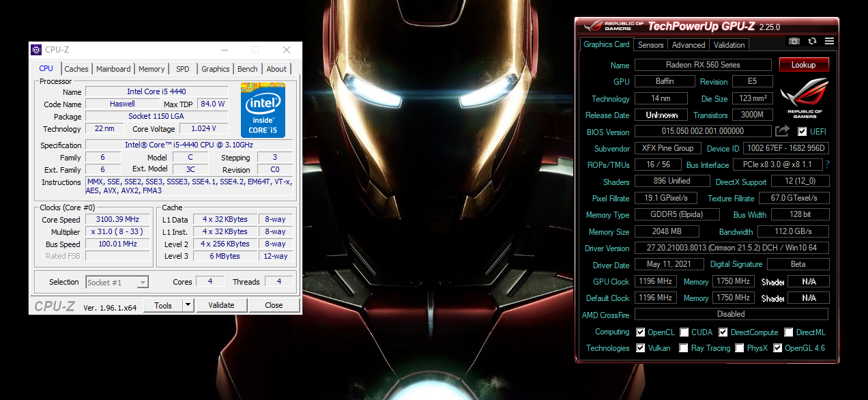The height and width of the screenshot is (400, 868).
Task: Click the Die Size 123 mm² field
Action: point(753,98)
